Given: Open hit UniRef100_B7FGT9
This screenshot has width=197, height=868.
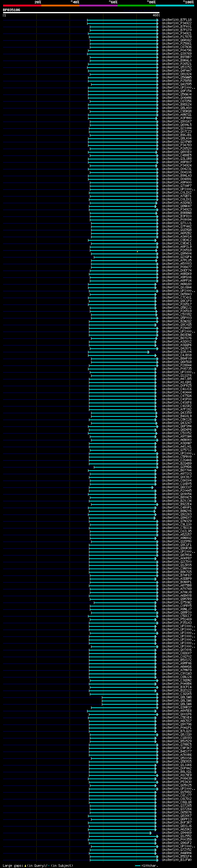Looking at the screenshot, I should point(176,30).
